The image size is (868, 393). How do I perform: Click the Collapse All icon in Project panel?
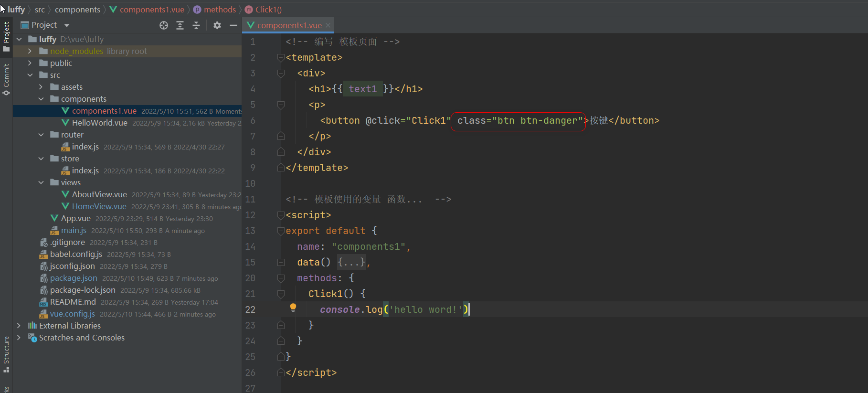[196, 25]
